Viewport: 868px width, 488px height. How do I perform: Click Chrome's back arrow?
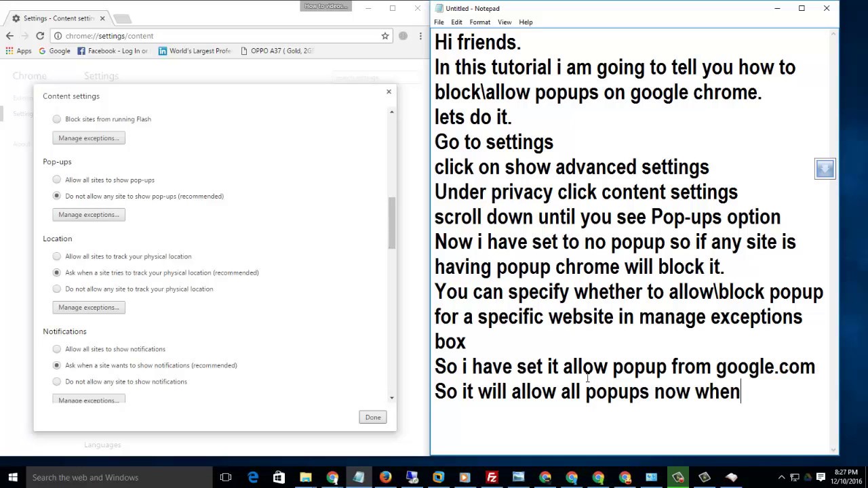tap(9, 36)
